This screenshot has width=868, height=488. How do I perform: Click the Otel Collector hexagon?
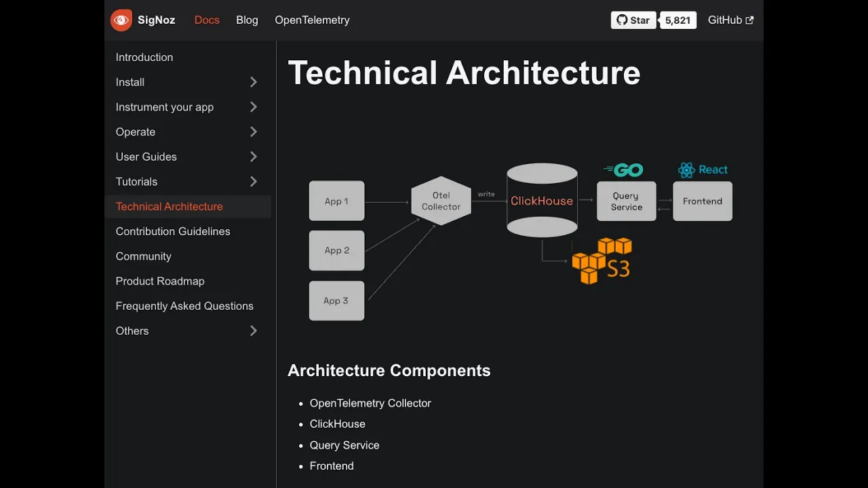click(441, 201)
